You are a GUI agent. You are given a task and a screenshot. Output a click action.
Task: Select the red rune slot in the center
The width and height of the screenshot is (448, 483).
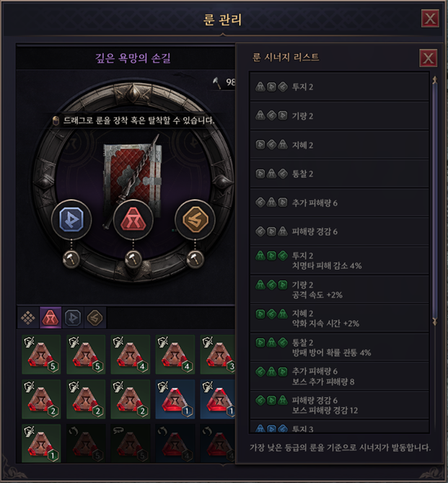(133, 219)
